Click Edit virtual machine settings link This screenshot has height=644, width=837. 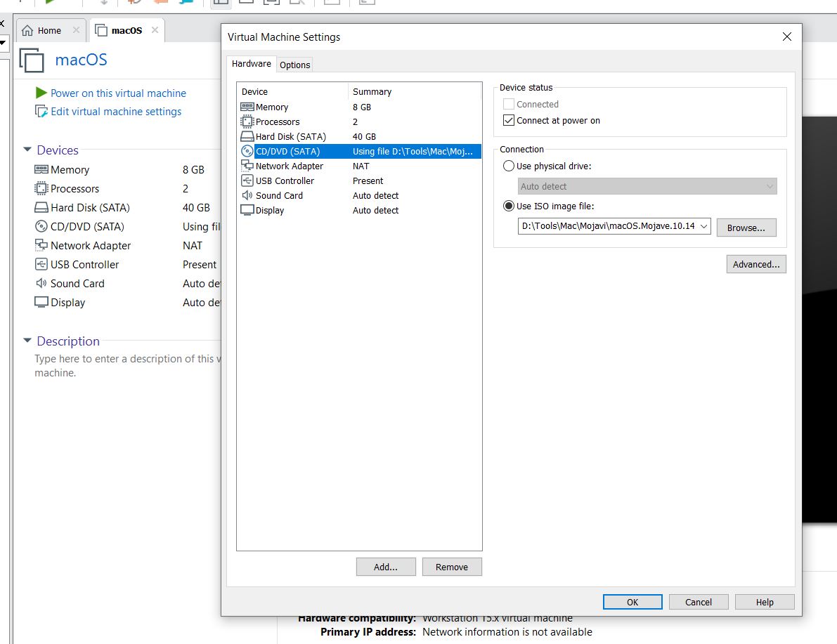(116, 111)
